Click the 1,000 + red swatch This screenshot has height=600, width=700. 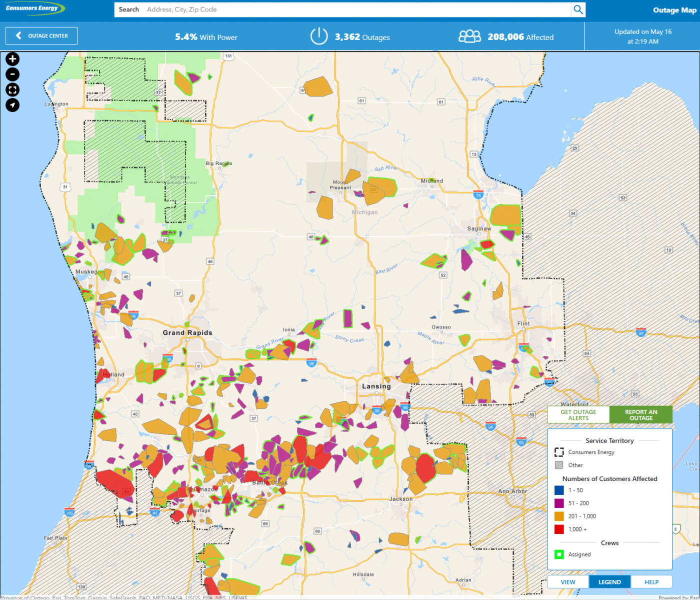click(559, 529)
